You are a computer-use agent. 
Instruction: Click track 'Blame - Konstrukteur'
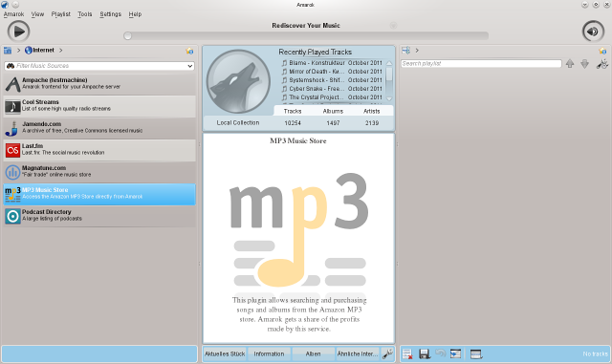317,63
